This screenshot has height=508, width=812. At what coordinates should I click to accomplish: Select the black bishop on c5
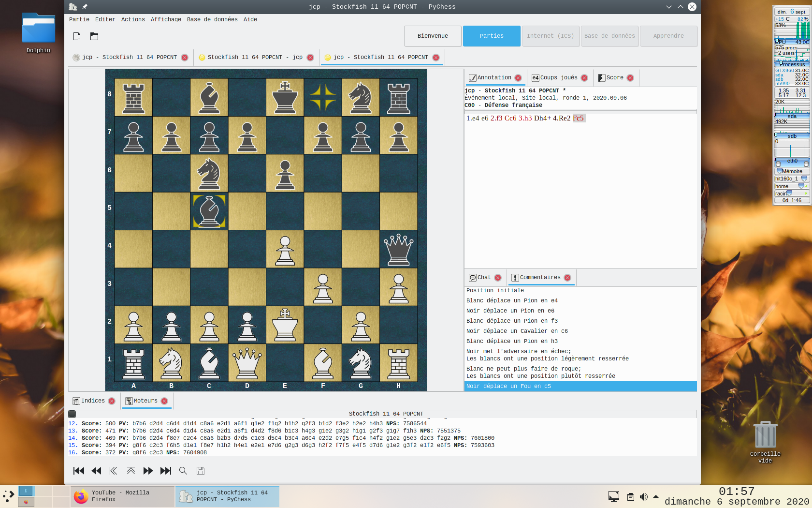coord(209,211)
